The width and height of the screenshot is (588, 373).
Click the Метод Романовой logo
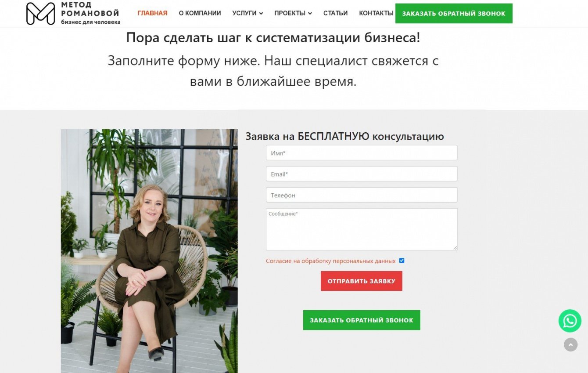[73, 13]
